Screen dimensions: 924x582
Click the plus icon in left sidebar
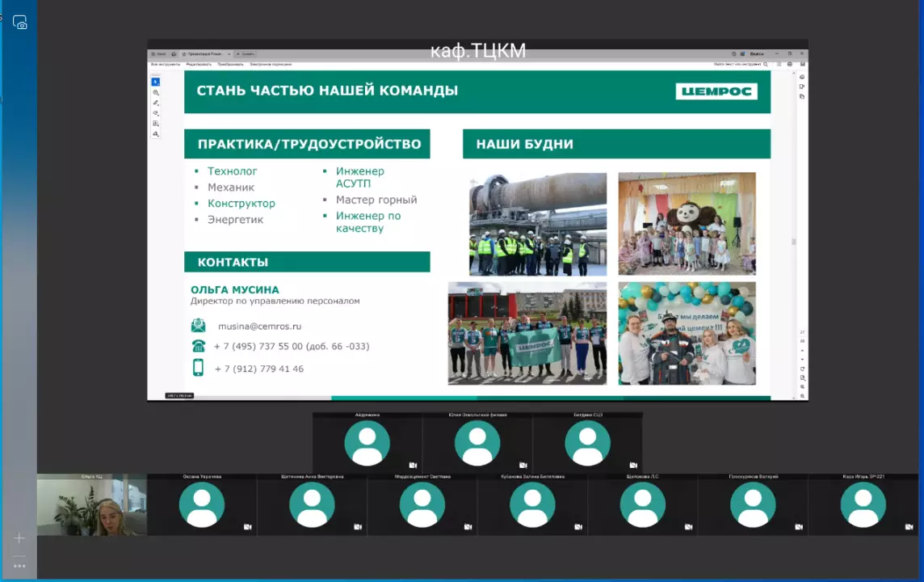click(x=19, y=538)
